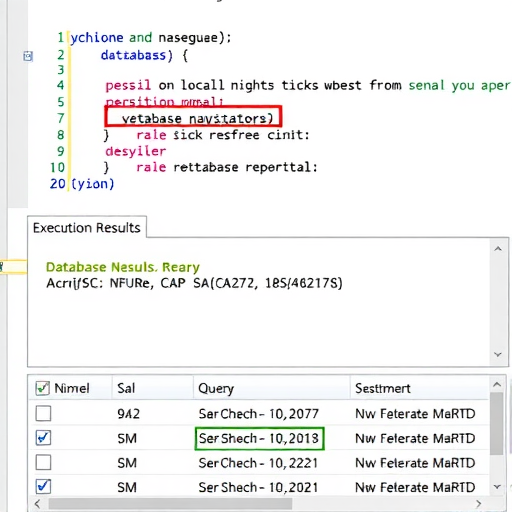Click the horizontal scroll left arrow
The width and height of the screenshot is (512, 512).
pos(37,504)
